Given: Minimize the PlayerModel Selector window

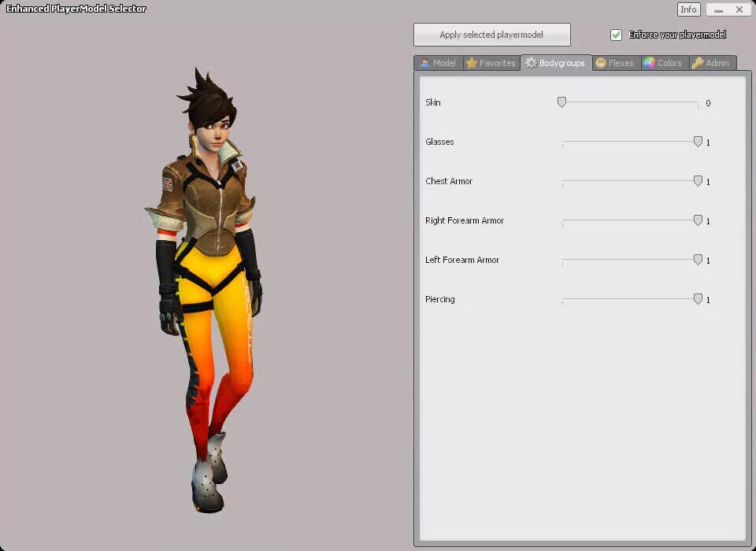Looking at the screenshot, I should tap(718, 9).
